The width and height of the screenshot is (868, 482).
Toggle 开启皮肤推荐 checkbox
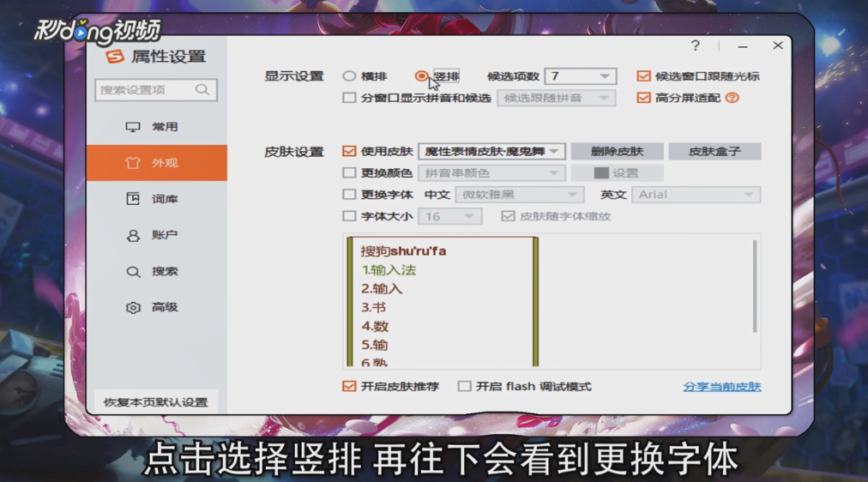349,386
